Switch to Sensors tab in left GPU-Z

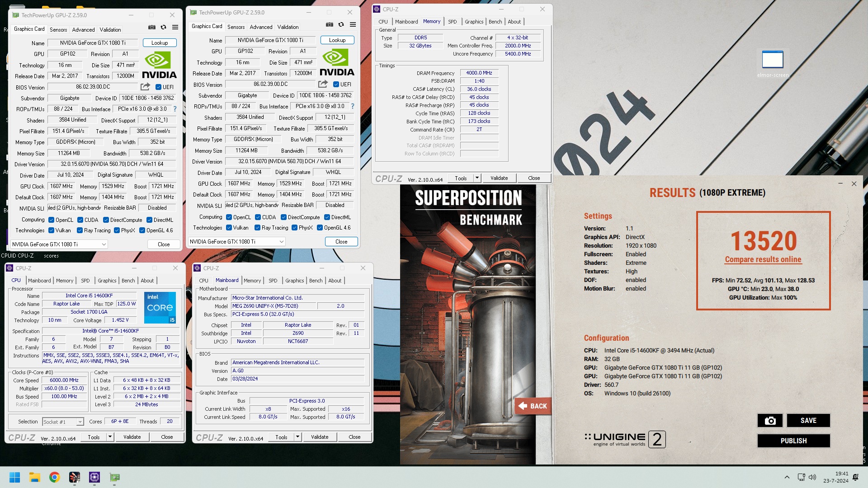pos(58,30)
